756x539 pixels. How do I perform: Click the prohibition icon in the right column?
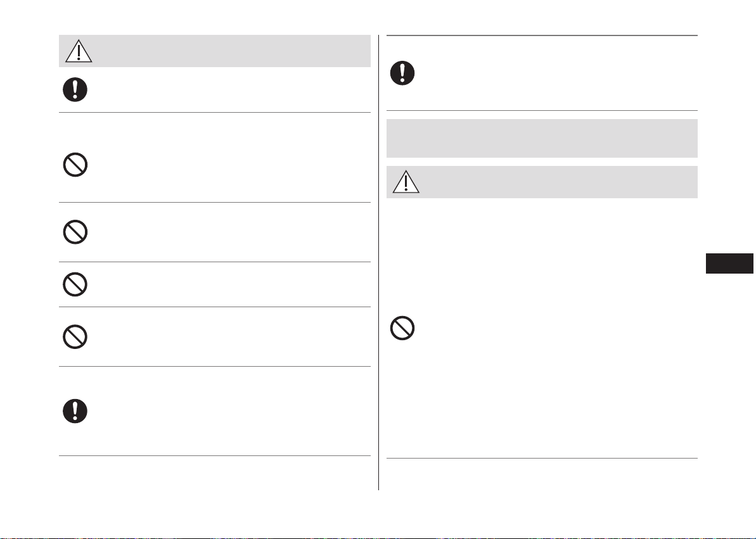pyautogui.click(x=402, y=328)
